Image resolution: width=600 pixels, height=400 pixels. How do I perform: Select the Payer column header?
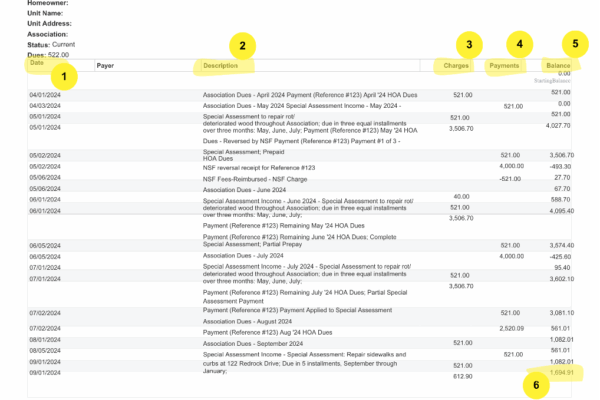pyautogui.click(x=105, y=65)
